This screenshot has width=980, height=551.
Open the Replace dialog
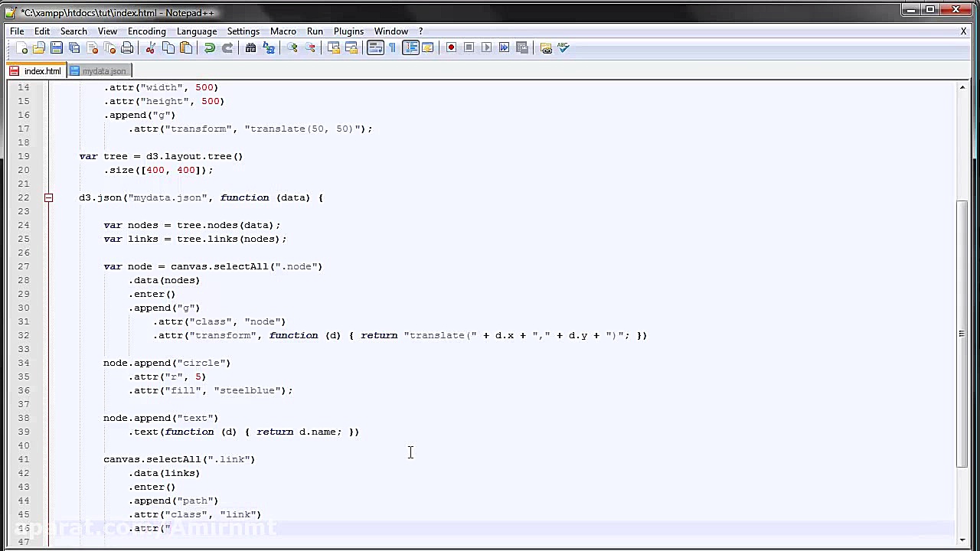coord(269,47)
